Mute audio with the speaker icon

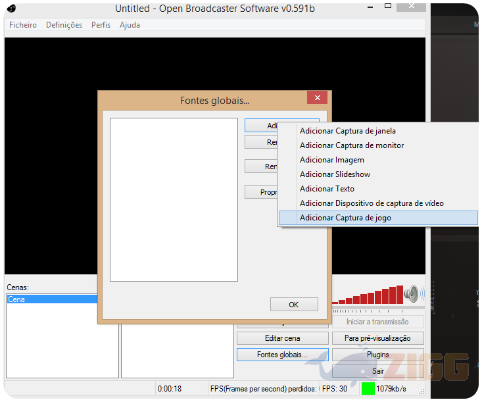click(414, 294)
